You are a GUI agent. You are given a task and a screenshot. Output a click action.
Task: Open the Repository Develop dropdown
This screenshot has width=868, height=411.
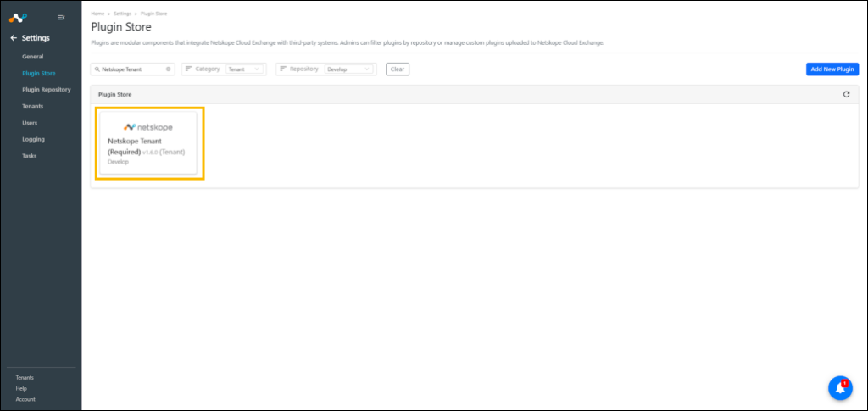click(349, 69)
